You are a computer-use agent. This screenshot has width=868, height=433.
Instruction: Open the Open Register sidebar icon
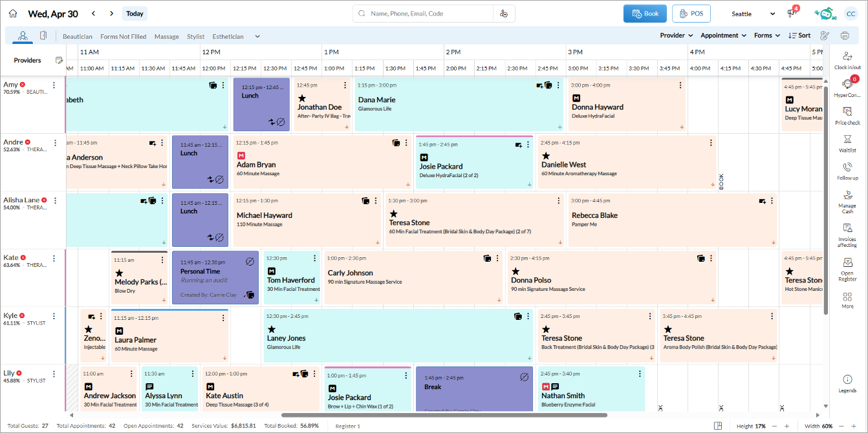[847, 269]
